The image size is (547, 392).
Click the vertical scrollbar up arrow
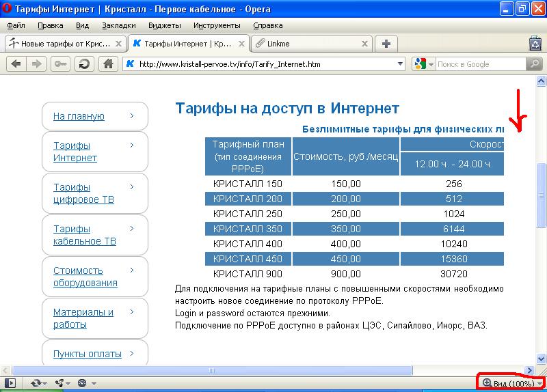pyautogui.click(x=541, y=81)
